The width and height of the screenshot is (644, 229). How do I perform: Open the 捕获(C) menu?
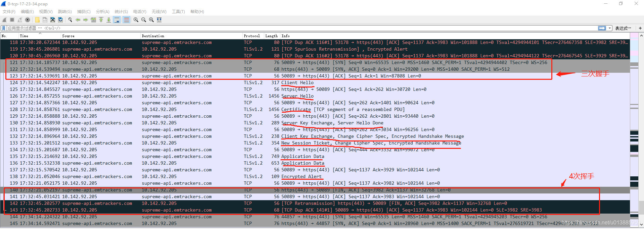tap(84, 12)
